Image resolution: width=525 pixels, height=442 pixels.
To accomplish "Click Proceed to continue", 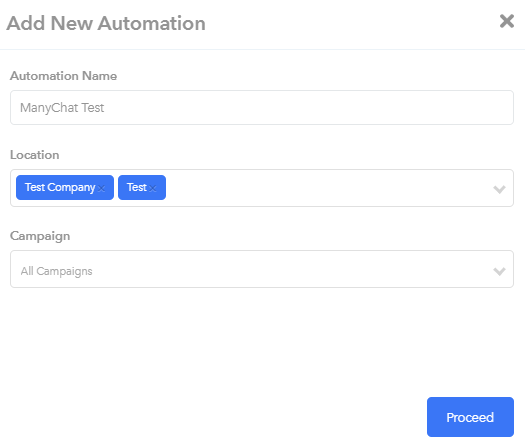I will tap(470, 417).
